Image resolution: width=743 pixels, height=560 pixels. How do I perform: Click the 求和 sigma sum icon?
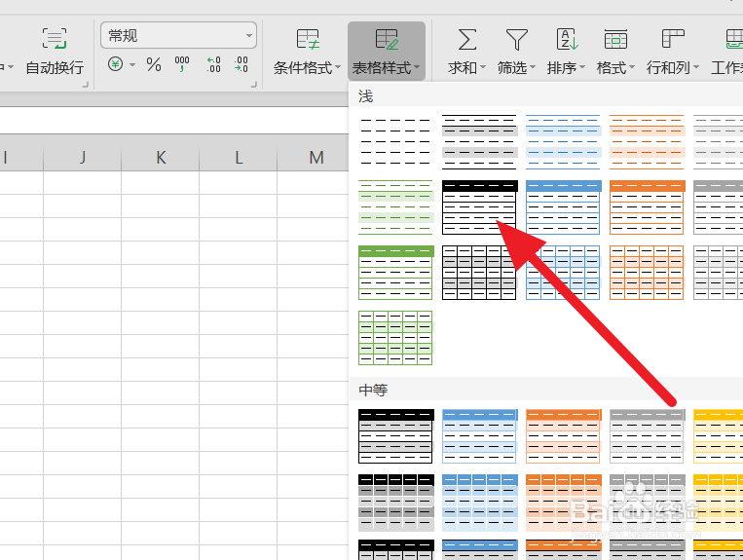[467, 39]
